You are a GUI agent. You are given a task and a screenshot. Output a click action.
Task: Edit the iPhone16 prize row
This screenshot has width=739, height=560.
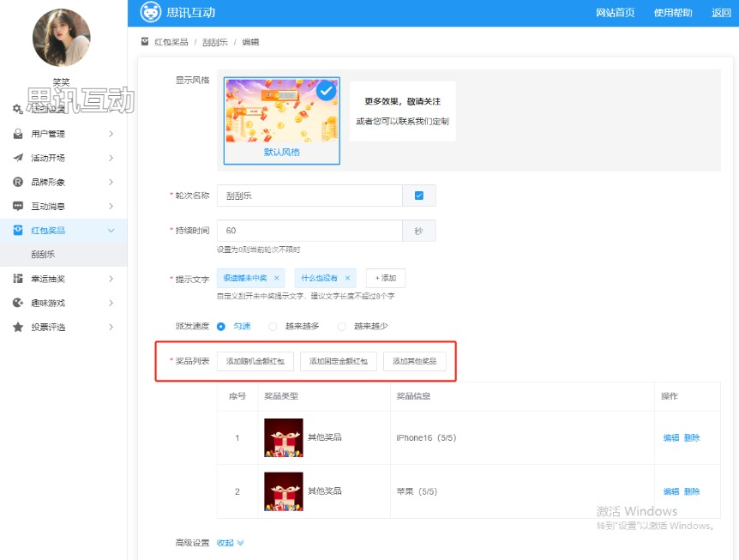[x=671, y=437]
